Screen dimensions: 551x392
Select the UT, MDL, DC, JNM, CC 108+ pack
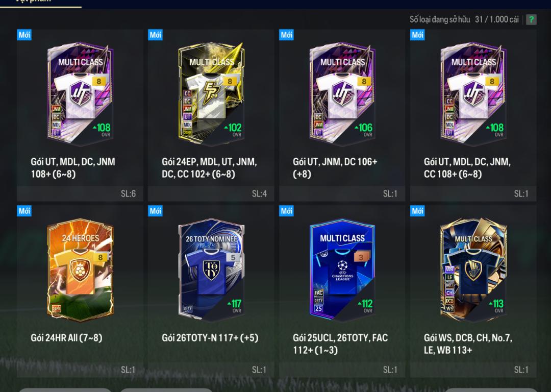coord(473,115)
